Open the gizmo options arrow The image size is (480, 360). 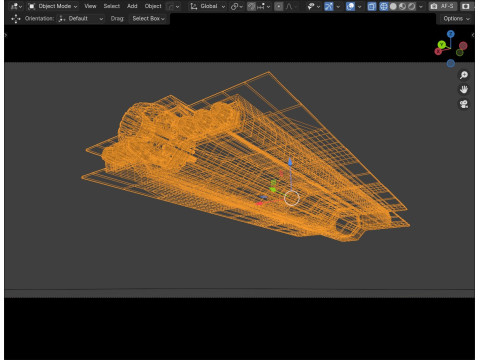(x=338, y=6)
